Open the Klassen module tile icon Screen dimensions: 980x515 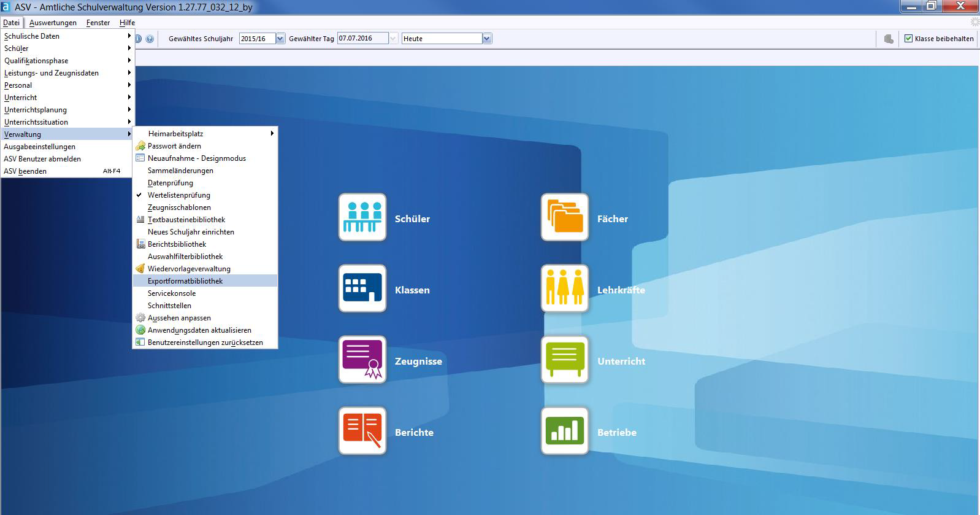362,288
